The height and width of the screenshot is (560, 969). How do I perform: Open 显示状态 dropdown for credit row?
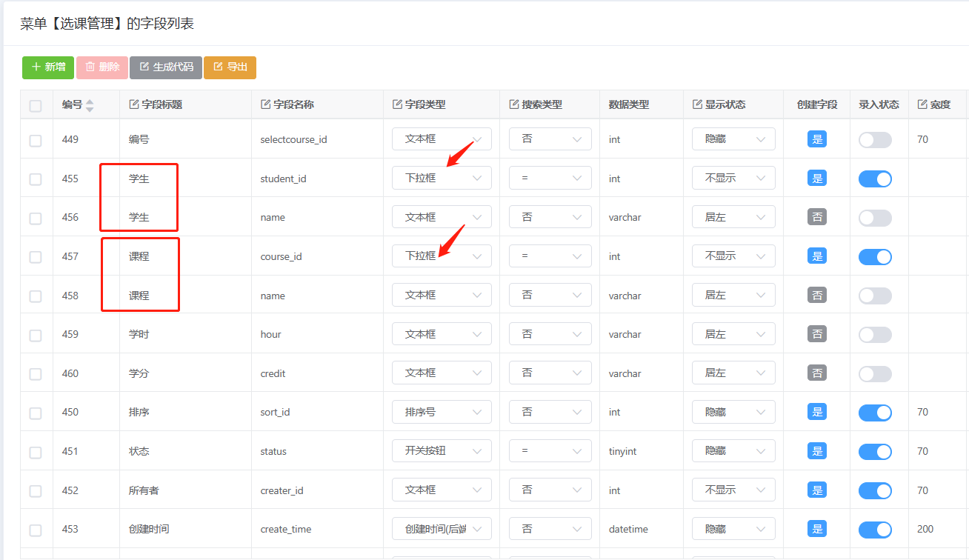[x=733, y=373]
